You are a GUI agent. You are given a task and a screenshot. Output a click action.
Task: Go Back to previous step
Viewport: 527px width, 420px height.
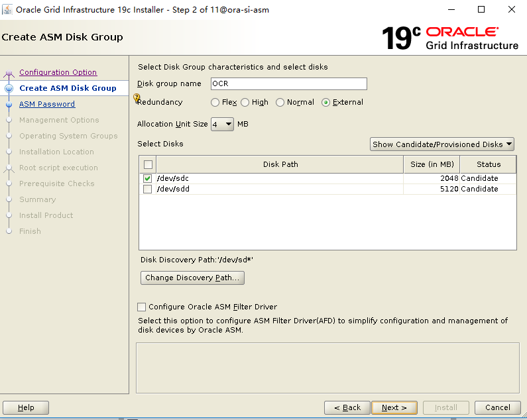[x=347, y=407]
